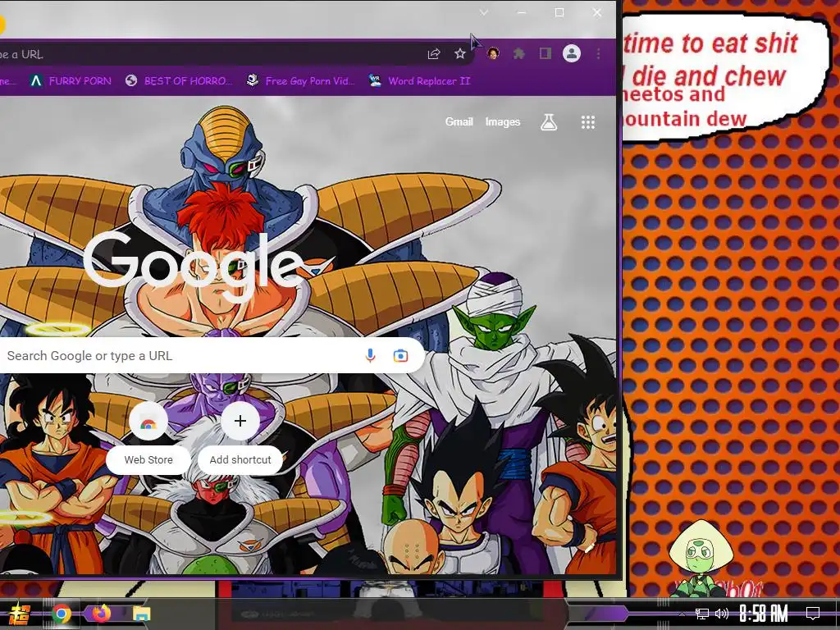Open Chrome's three-dot menu
This screenshot has width=840, height=630.
[x=598, y=53]
